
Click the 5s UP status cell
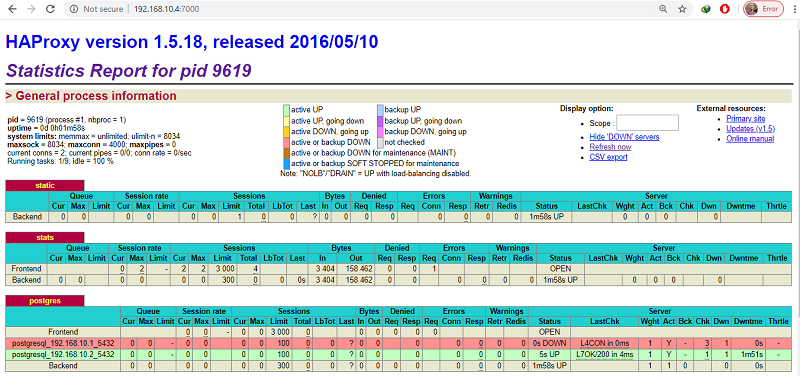tap(549, 354)
